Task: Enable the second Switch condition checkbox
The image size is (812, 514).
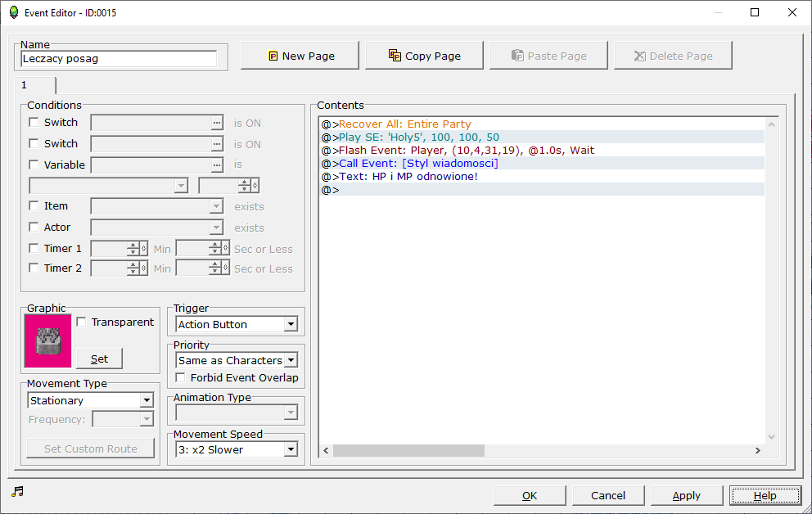Action: coord(34,143)
